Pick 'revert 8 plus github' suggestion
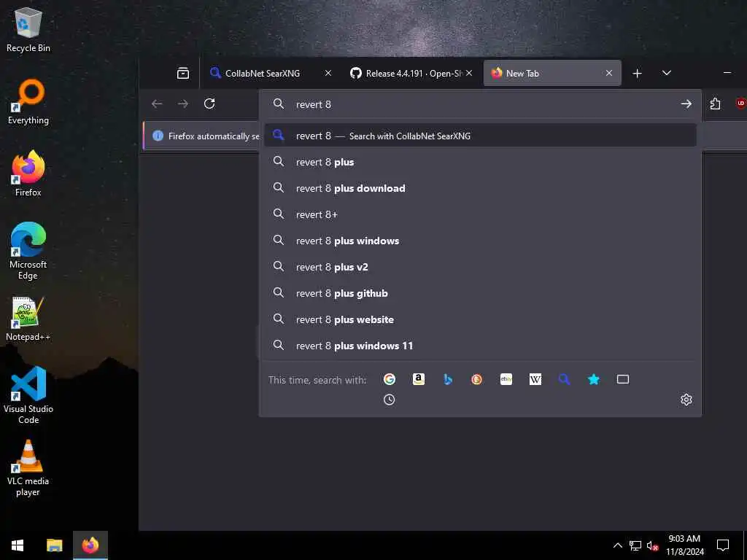The image size is (747, 560). tap(480, 293)
